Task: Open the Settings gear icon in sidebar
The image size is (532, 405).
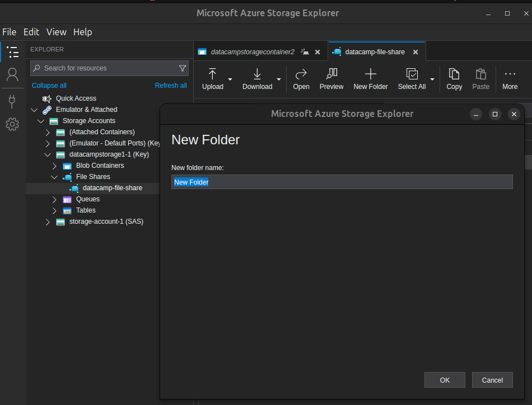Action: click(12, 124)
